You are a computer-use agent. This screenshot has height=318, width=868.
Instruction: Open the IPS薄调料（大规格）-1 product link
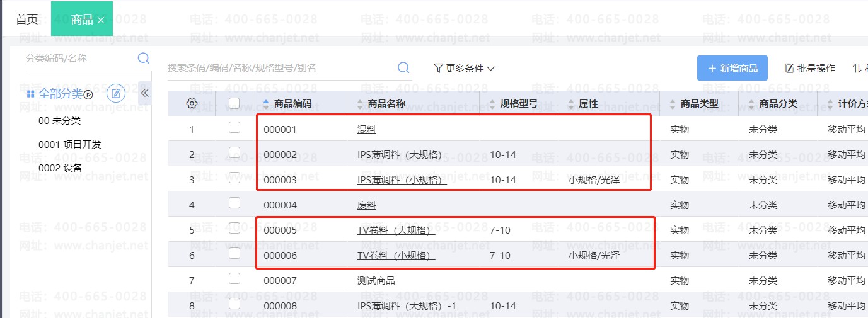point(407,306)
